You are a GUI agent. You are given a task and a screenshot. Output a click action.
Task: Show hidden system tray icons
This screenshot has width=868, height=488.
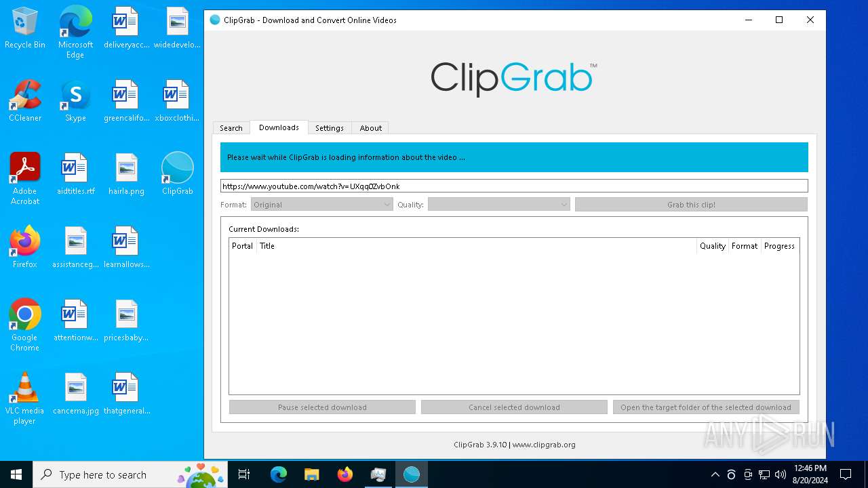click(x=715, y=474)
